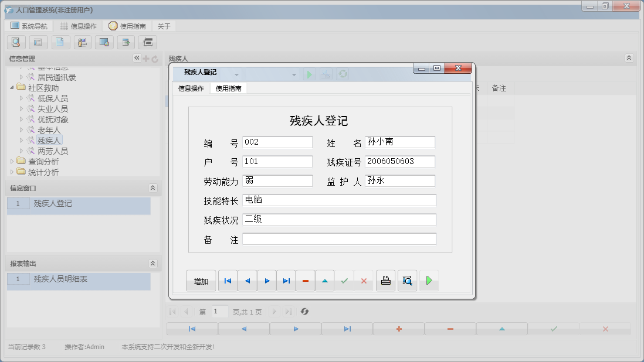This screenshot has width=644, height=362.
Task: Open print preview in the registration dialog
Action: 407,281
